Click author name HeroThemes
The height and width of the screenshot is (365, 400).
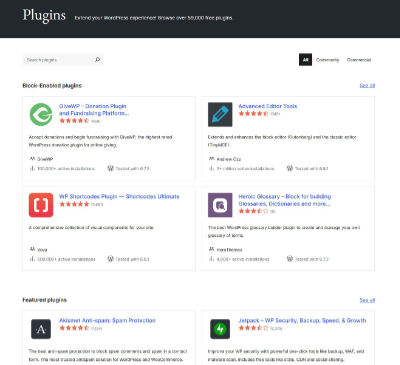tap(229, 250)
